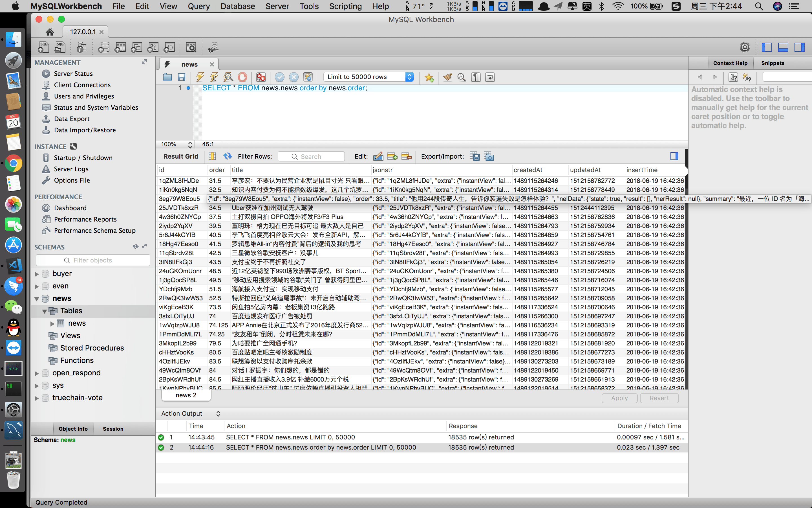
Task: Open SQL script file icon in main toolbar
Action: point(60,47)
